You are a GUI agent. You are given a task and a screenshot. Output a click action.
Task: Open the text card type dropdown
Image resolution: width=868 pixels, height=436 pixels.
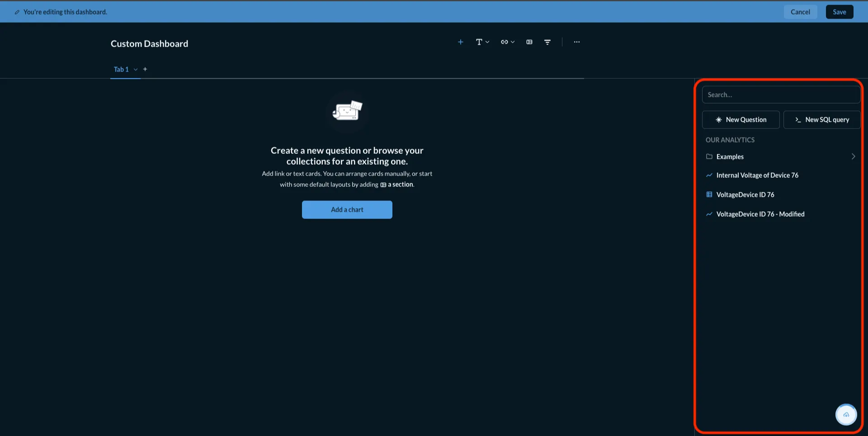pyautogui.click(x=487, y=42)
